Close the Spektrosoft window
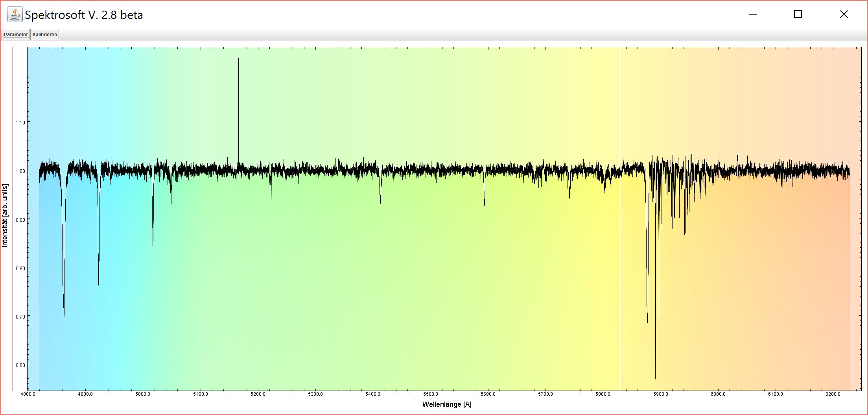Image resolution: width=868 pixels, height=415 pixels. pos(844,15)
